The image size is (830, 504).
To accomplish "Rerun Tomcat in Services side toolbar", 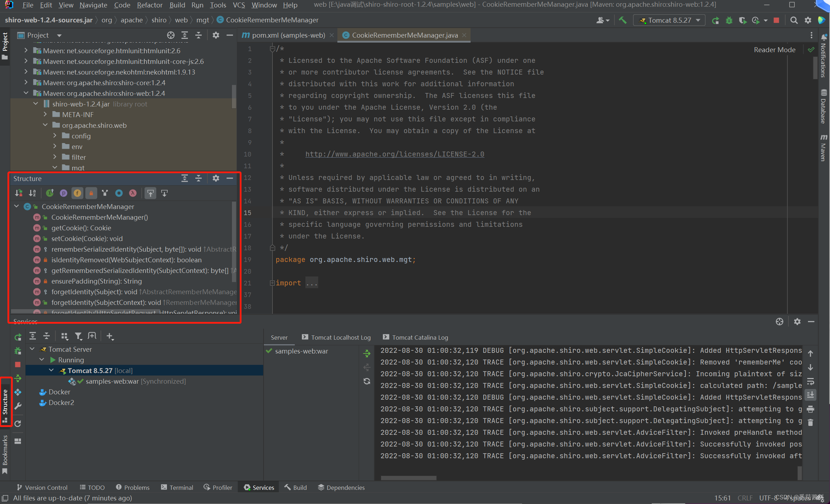I will pyautogui.click(x=18, y=337).
